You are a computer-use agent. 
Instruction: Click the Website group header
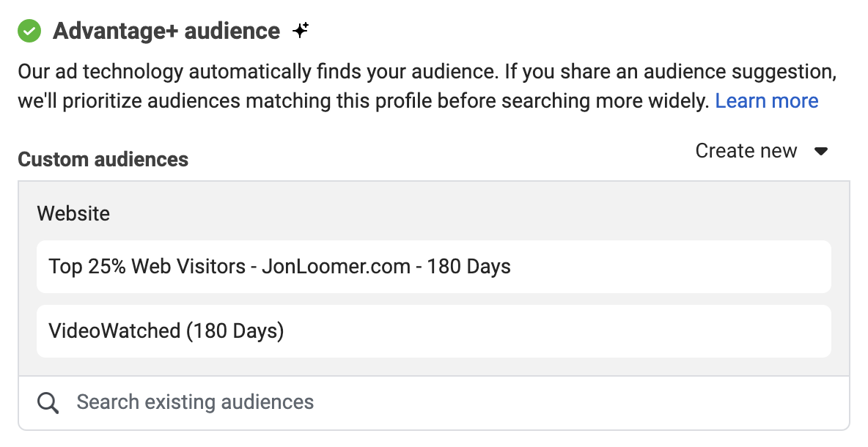point(73,213)
